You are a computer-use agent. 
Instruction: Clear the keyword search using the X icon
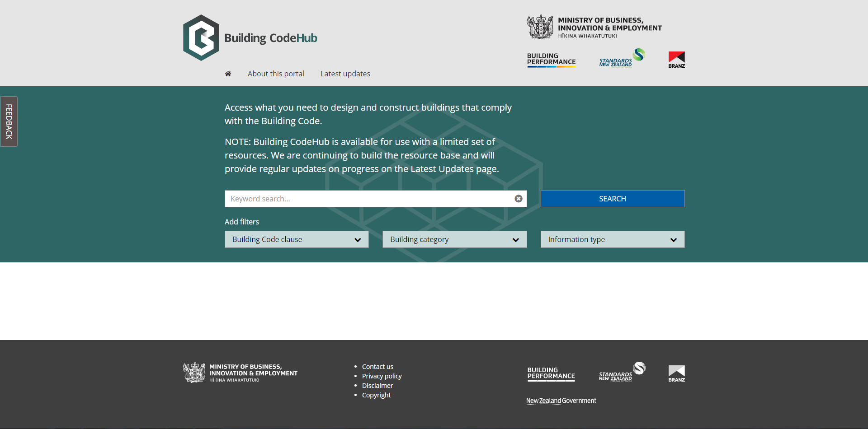click(518, 199)
